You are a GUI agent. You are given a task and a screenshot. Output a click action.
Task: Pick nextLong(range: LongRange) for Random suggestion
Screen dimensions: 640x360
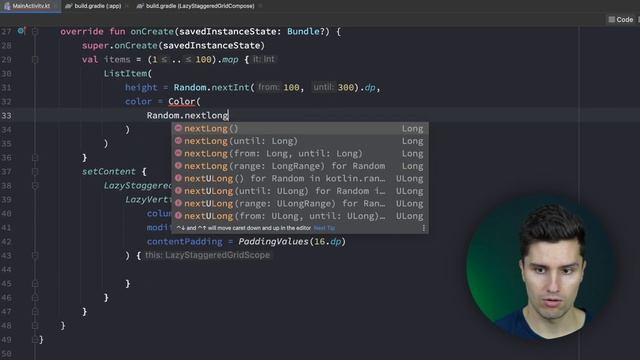click(300, 166)
